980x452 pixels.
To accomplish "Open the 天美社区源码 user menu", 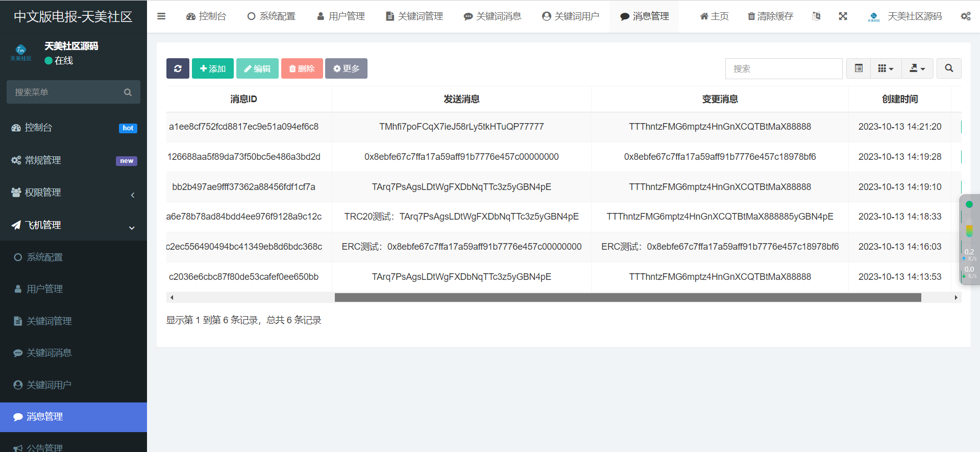I will tap(904, 16).
